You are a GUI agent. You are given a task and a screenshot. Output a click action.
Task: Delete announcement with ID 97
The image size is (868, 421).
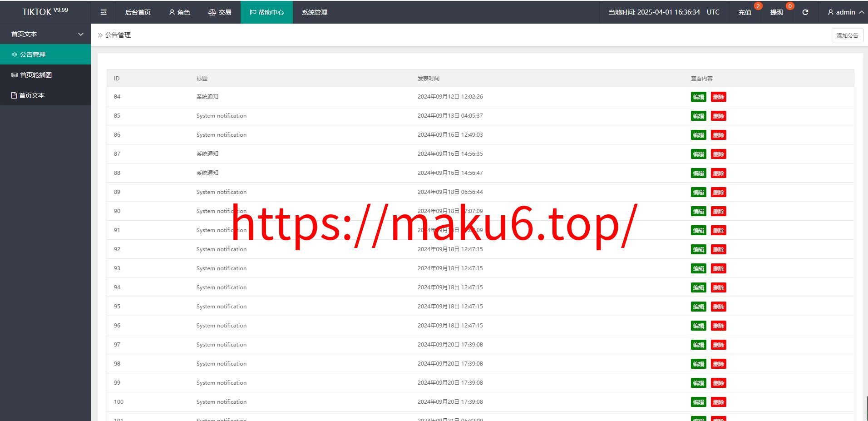[718, 345]
